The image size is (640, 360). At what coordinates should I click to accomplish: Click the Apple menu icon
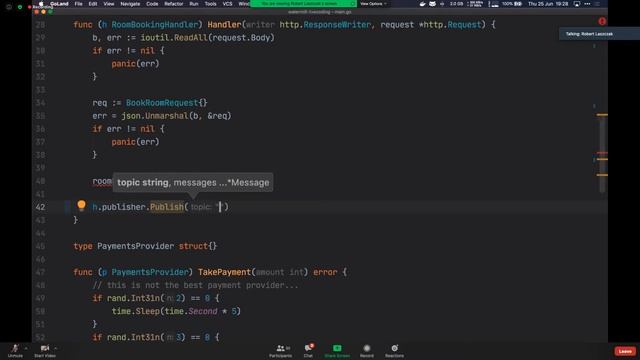click(x=41, y=4)
